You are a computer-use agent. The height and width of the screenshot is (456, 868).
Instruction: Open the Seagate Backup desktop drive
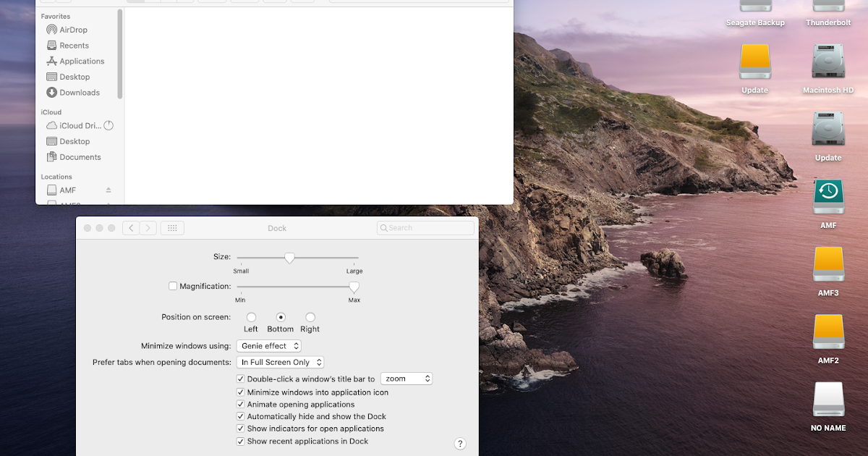(755, 14)
